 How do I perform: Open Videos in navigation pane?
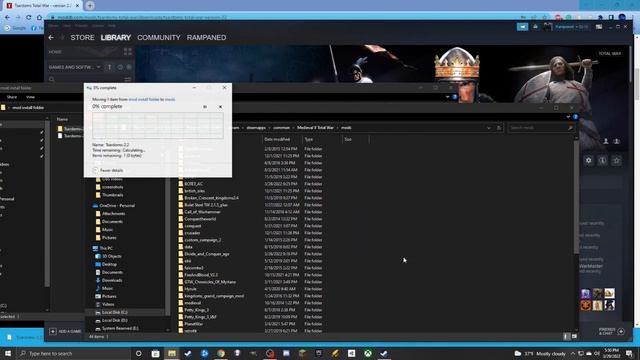point(108,304)
